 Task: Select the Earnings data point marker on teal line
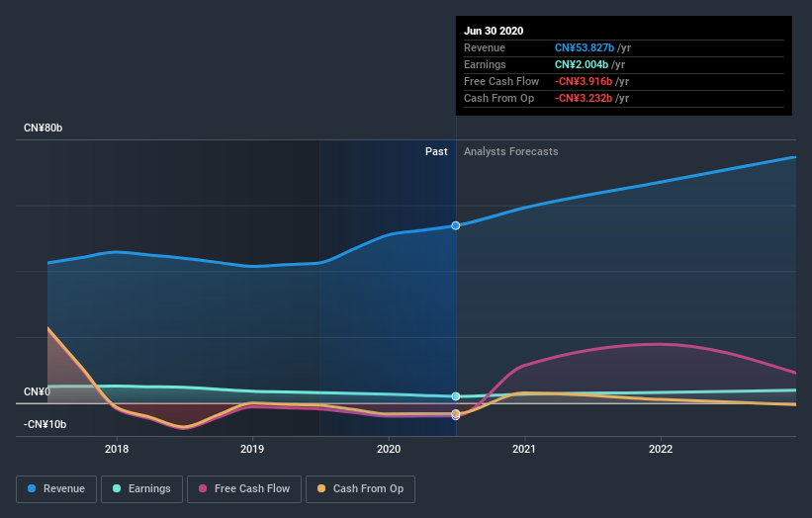(456, 396)
